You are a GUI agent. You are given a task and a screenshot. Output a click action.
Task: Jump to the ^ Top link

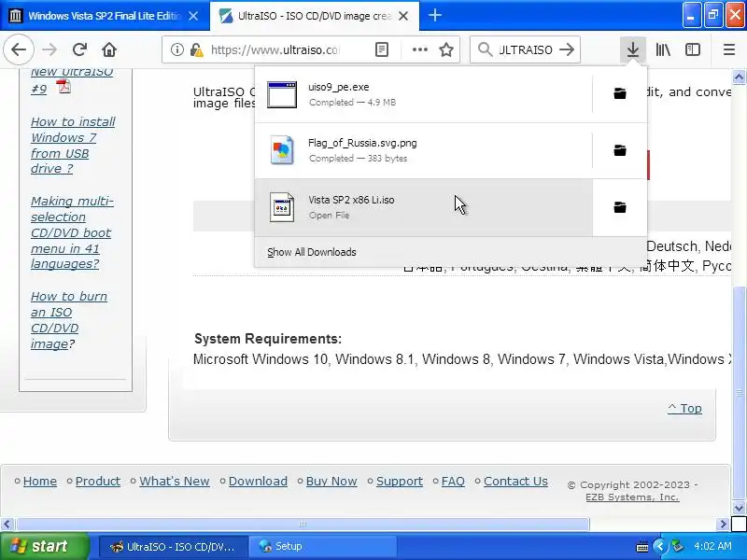(x=684, y=408)
